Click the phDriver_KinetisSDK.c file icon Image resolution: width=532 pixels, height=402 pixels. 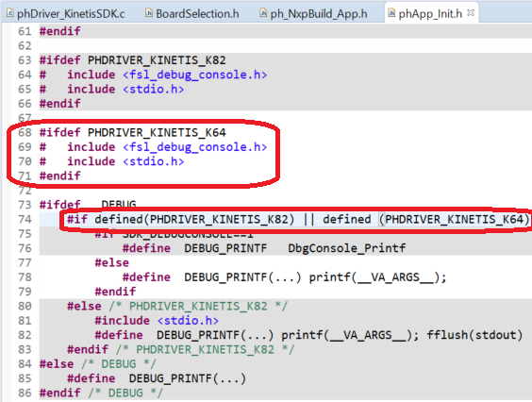pyautogui.click(x=10, y=13)
